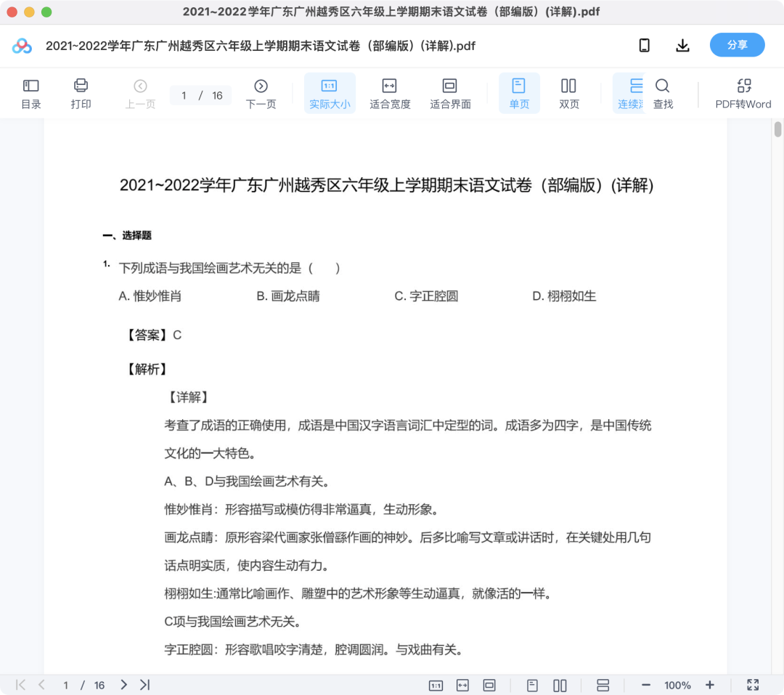Go to previous page in bottom bar
784x695 pixels.
(x=41, y=685)
